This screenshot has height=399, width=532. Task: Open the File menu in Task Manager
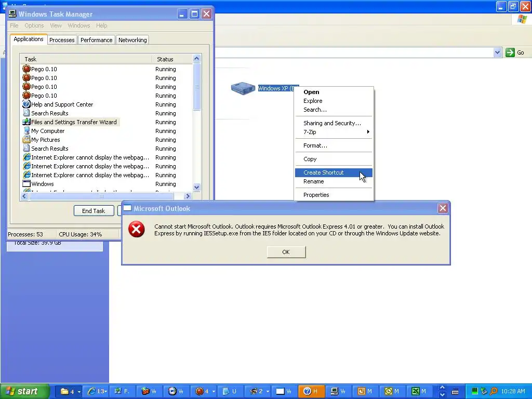[x=14, y=25]
